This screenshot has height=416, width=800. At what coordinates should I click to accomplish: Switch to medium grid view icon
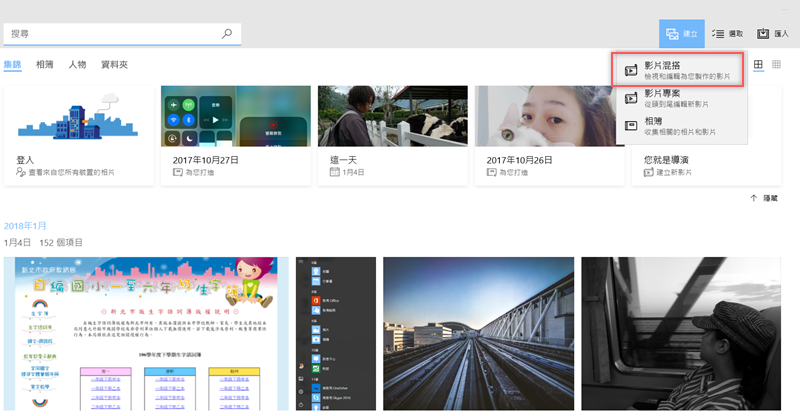pyautogui.click(x=759, y=65)
